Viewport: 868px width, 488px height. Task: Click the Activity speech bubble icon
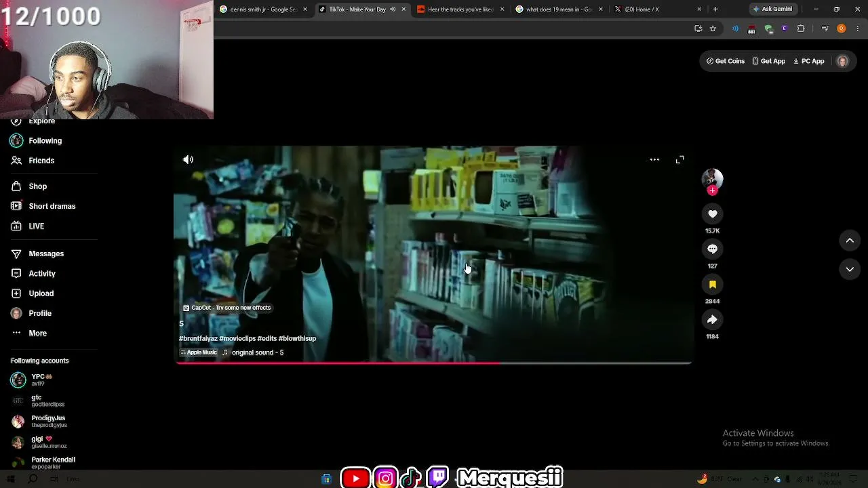pyautogui.click(x=16, y=273)
